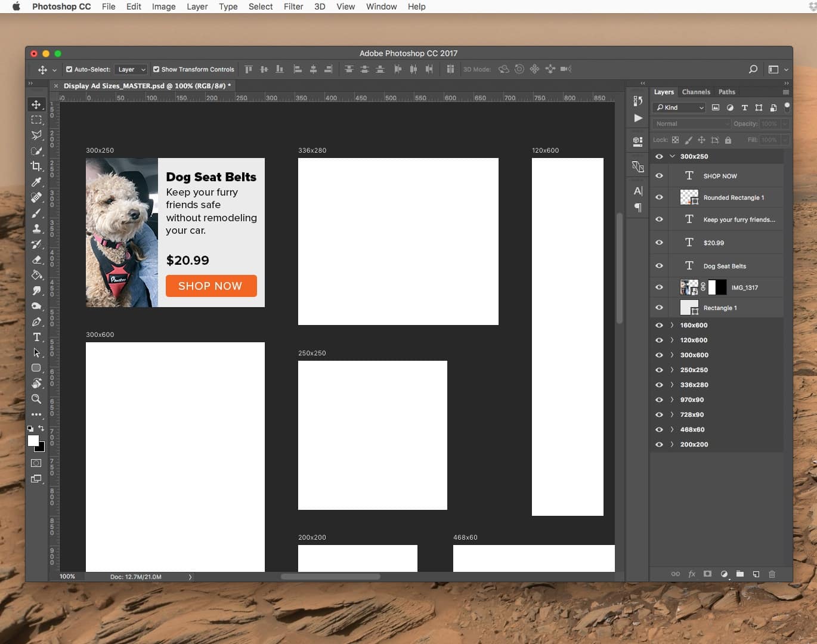This screenshot has height=644, width=817.
Task: Select the Clone Stamp tool
Action: tap(36, 228)
